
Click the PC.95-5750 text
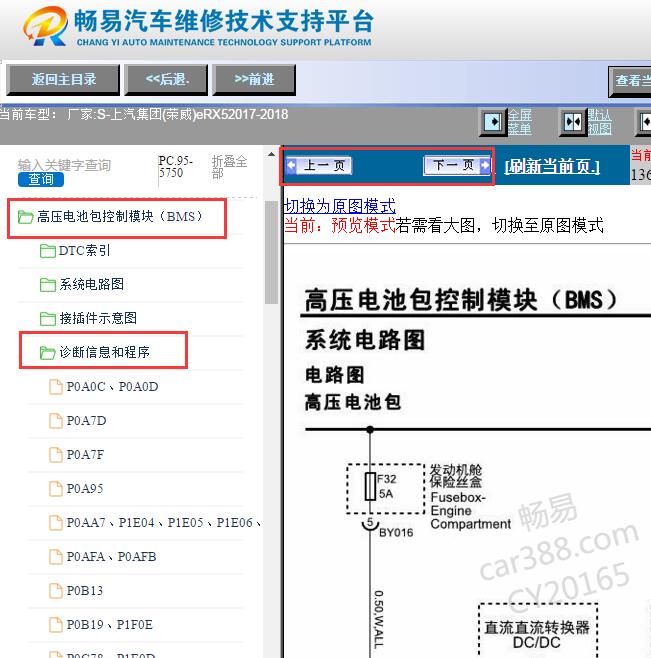(x=175, y=167)
